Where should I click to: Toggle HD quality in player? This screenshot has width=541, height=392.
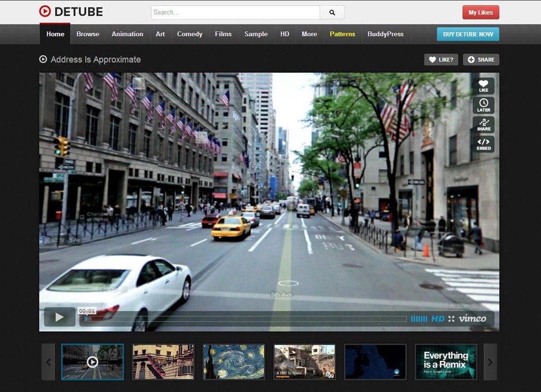coord(437,319)
